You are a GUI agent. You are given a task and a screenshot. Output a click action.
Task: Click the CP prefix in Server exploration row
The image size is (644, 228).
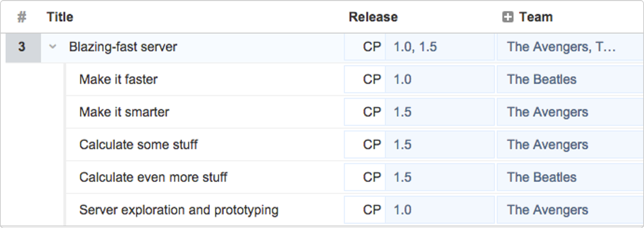click(372, 210)
